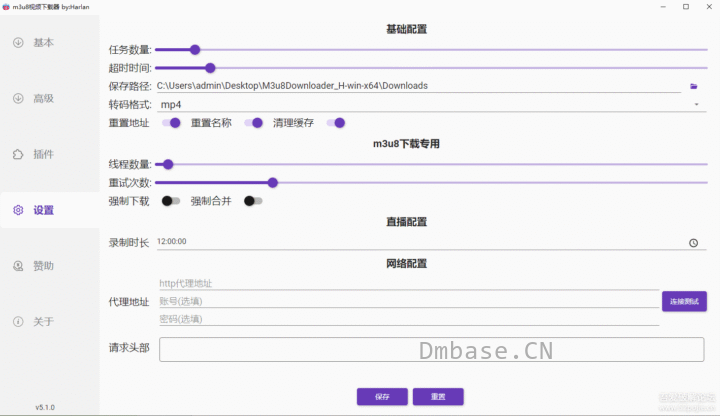Open the 关于 tab
Screen dimensions: 720x416
[50, 321]
